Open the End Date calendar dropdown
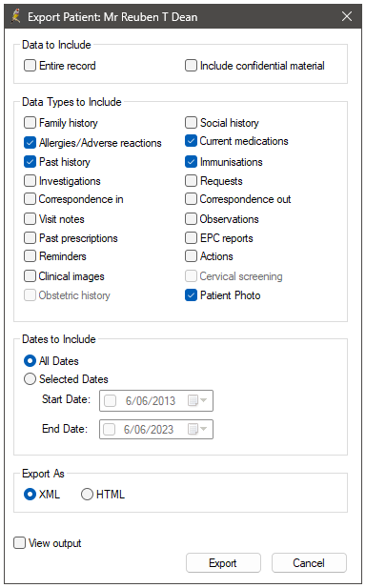This screenshot has width=366, height=588. 197,429
